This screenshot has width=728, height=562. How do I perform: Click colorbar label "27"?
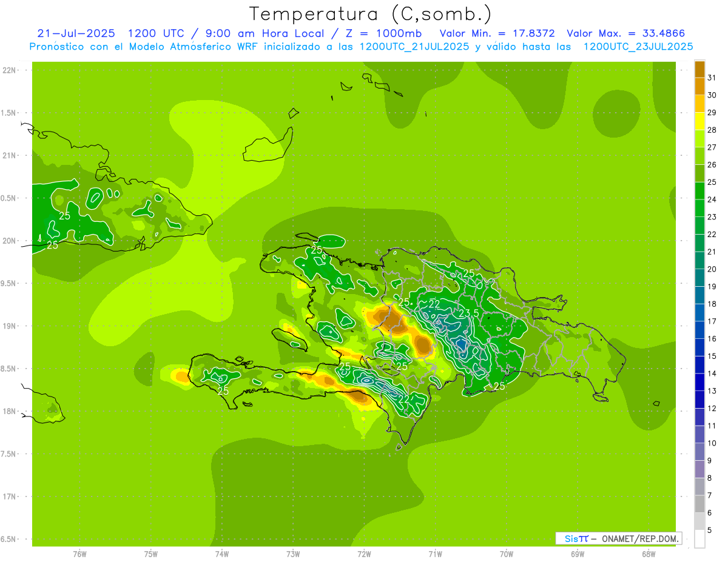click(x=712, y=147)
